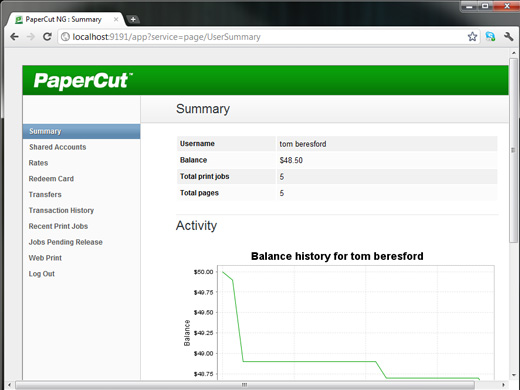Go to Redeem Card
Image resolution: width=520 pixels, height=390 pixels.
click(51, 179)
